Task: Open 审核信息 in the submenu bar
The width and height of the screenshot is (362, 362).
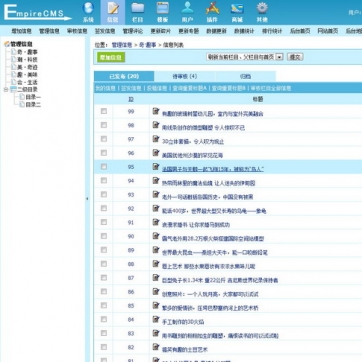Action: [x=77, y=31]
